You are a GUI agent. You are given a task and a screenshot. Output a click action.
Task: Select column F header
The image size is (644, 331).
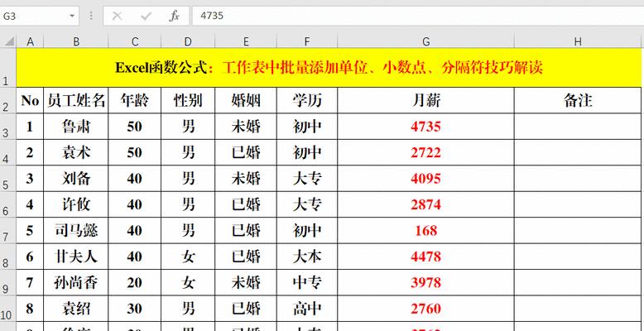pyautogui.click(x=307, y=41)
